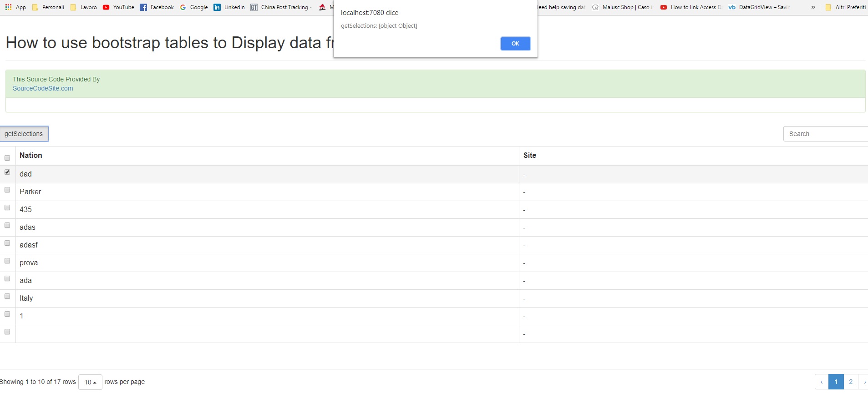Toggle the select-all header checkbox
868x419 pixels.
tap(7, 158)
